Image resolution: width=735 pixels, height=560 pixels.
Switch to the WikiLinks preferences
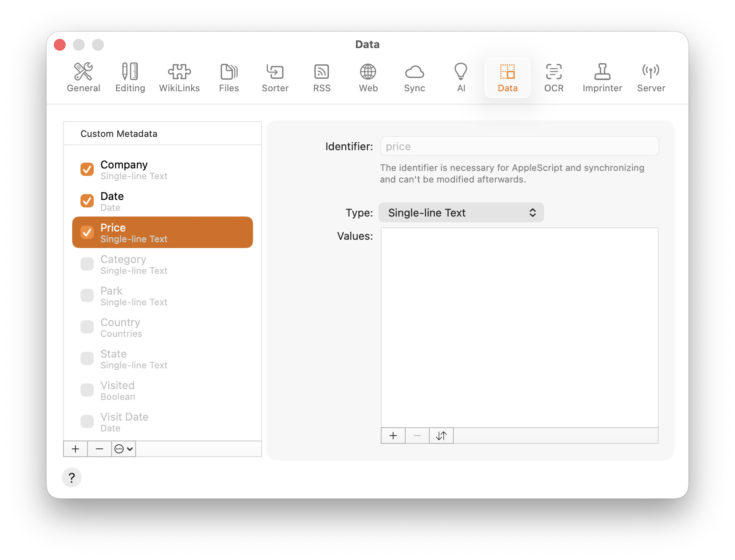[179, 78]
